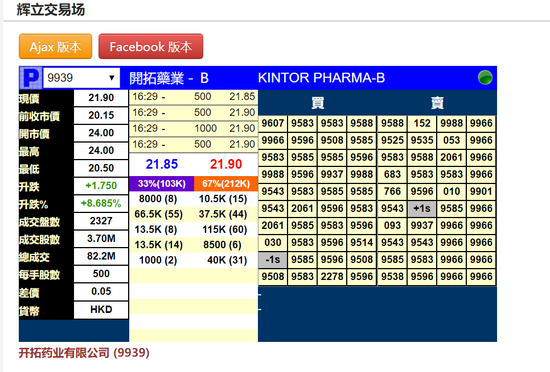Click the 升跌 value +1.750
This screenshot has width=550, height=372.
tap(101, 185)
